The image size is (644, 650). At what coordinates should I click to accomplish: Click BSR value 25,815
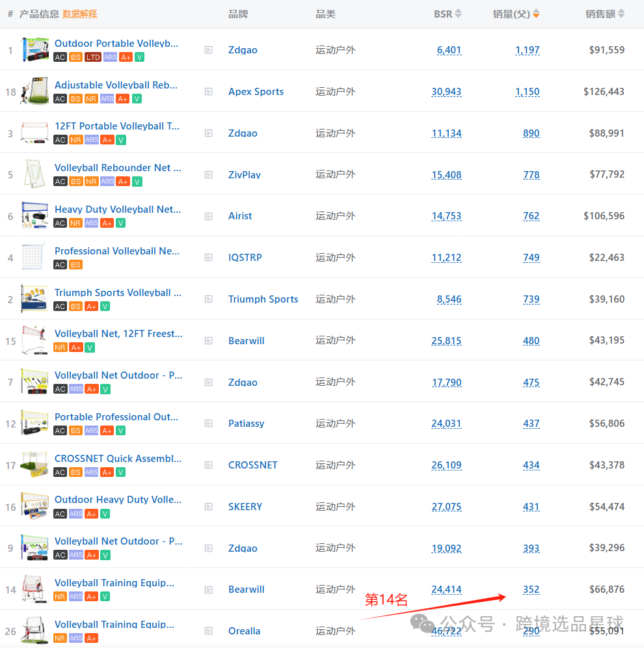tap(446, 341)
